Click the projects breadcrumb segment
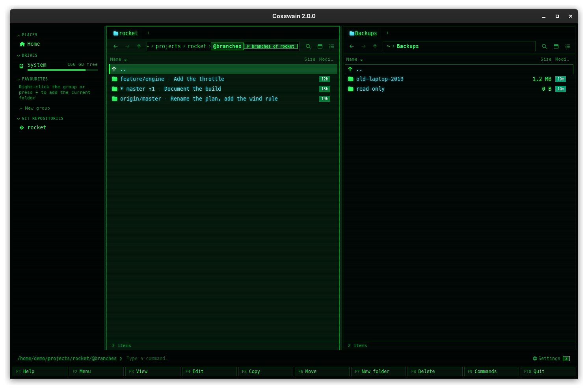 click(168, 47)
